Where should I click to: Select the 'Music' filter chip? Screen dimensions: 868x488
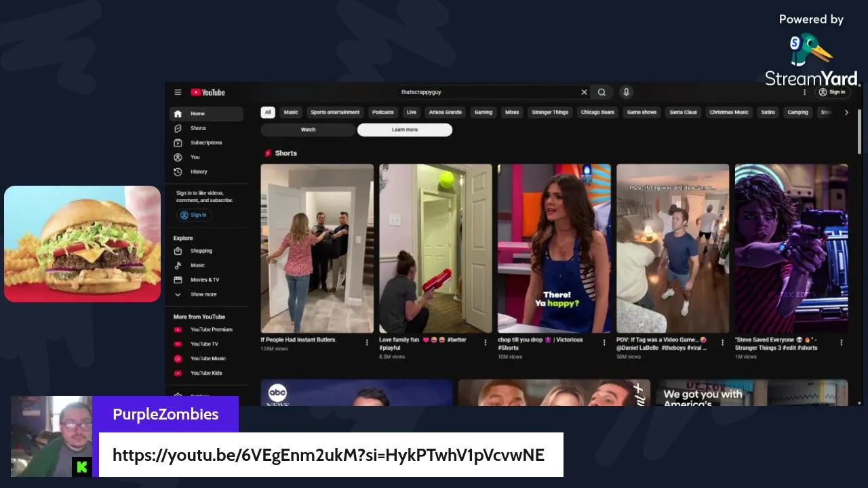(291, 113)
